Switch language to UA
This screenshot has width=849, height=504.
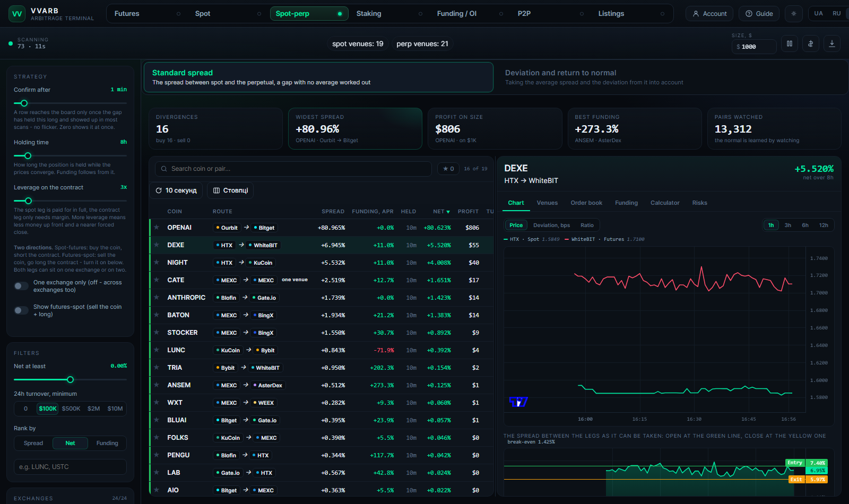tap(819, 14)
